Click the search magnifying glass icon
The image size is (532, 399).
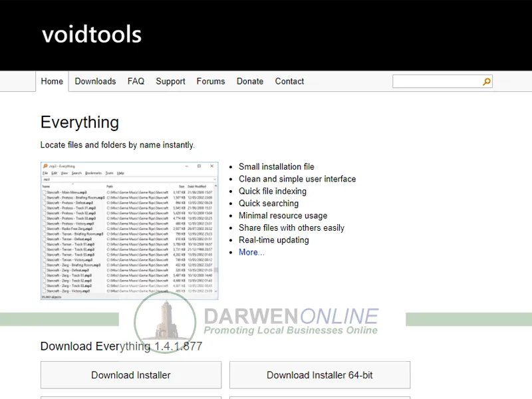pos(486,81)
